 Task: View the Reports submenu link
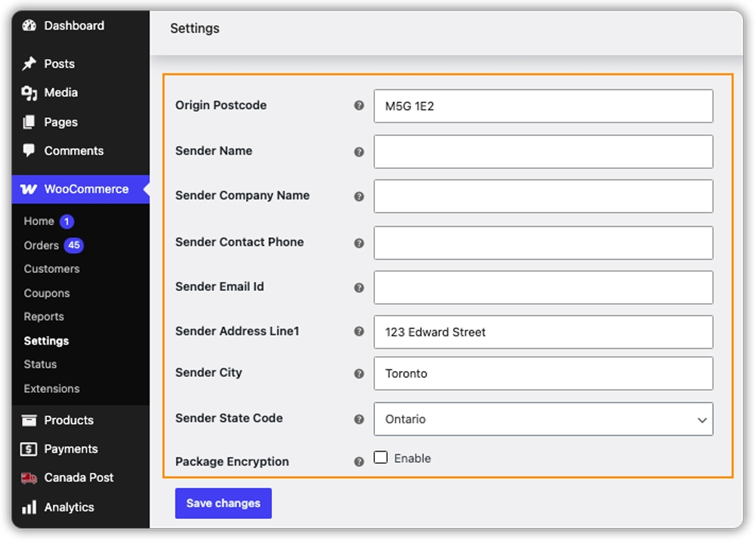[44, 317]
